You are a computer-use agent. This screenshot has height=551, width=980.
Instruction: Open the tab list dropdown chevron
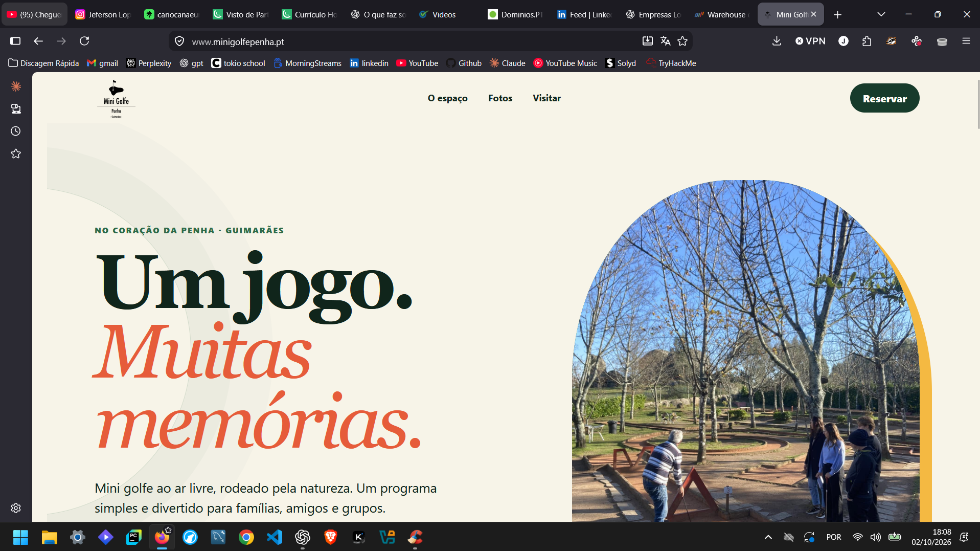tap(881, 14)
